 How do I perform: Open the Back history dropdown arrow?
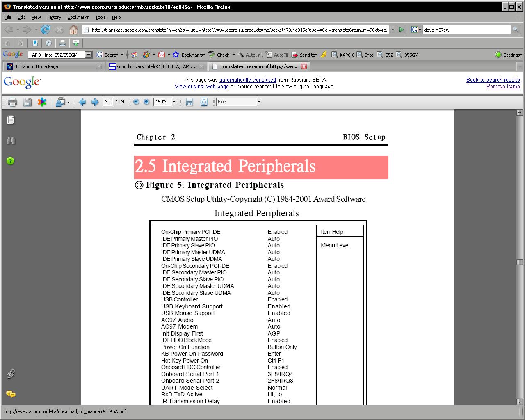pyautogui.click(x=18, y=30)
